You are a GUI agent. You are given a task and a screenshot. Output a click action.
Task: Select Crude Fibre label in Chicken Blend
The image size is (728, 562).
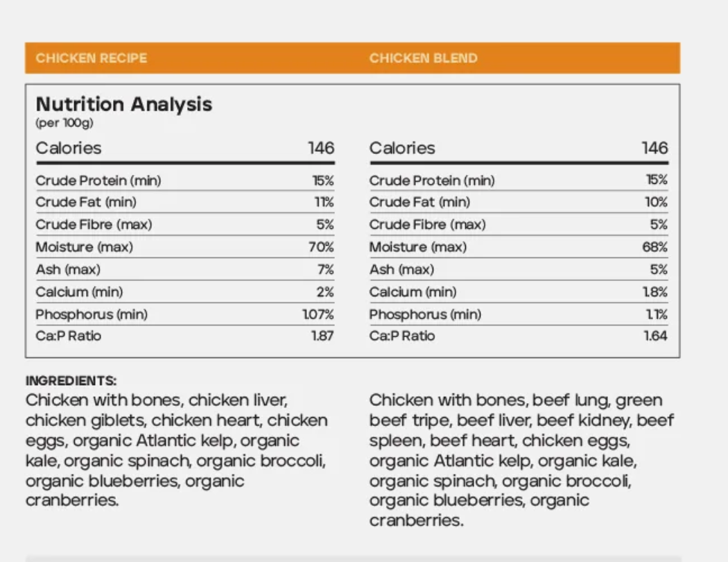tap(427, 225)
